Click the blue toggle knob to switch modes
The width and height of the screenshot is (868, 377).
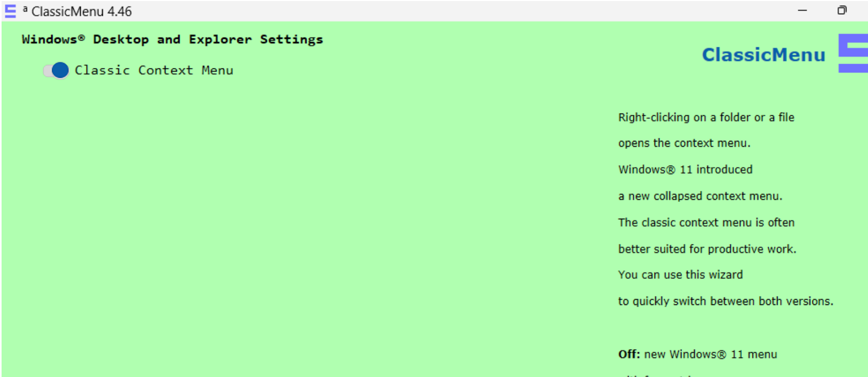[59, 70]
